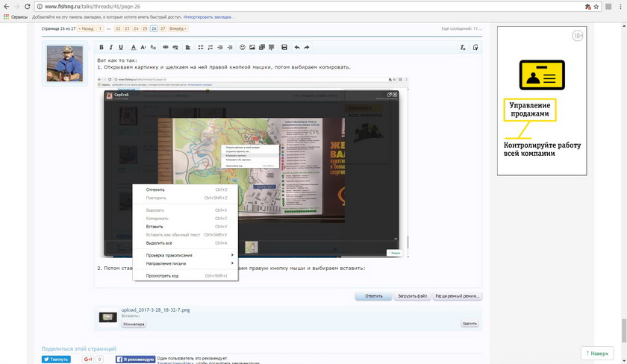Open the text color picker
Image resolution: width=627 pixels, height=364 pixels.
(x=134, y=47)
